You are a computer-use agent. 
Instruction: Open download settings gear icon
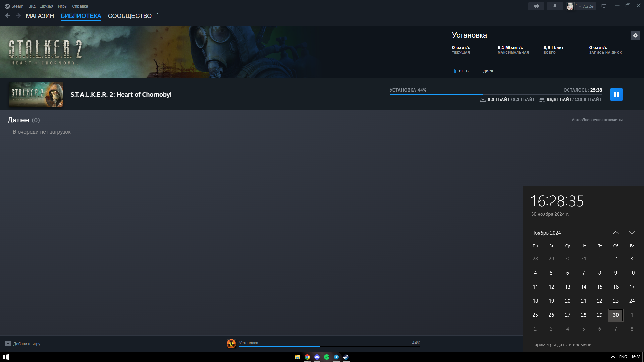(x=635, y=35)
